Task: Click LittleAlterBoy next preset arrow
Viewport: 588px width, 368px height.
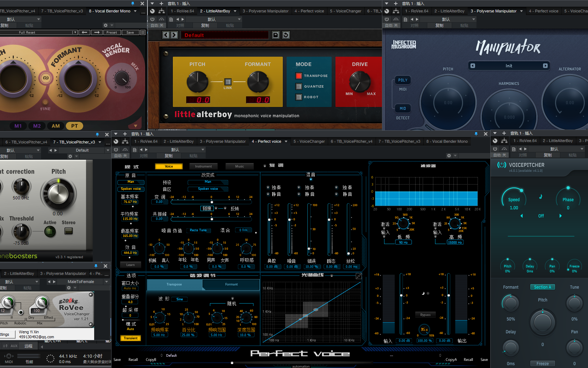Action: 174,35
